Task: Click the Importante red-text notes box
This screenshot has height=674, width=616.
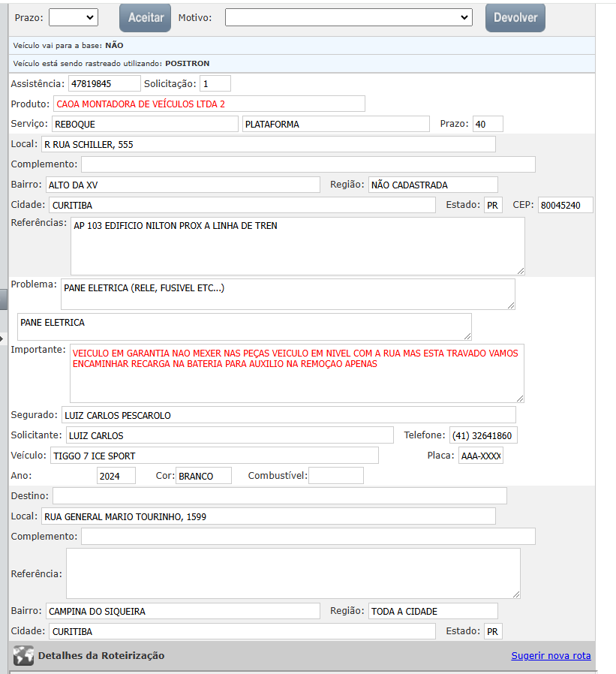Action: point(296,373)
